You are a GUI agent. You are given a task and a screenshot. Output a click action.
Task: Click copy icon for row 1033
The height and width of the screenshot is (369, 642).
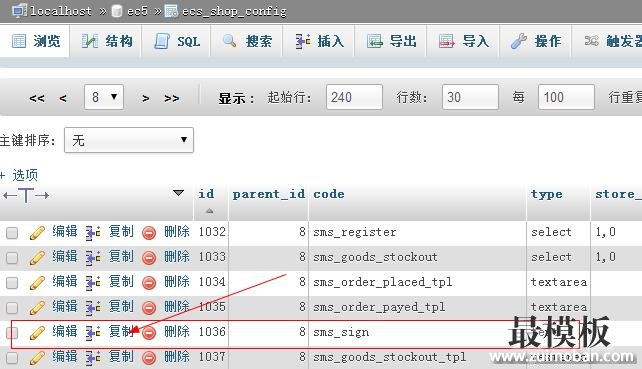(93, 258)
